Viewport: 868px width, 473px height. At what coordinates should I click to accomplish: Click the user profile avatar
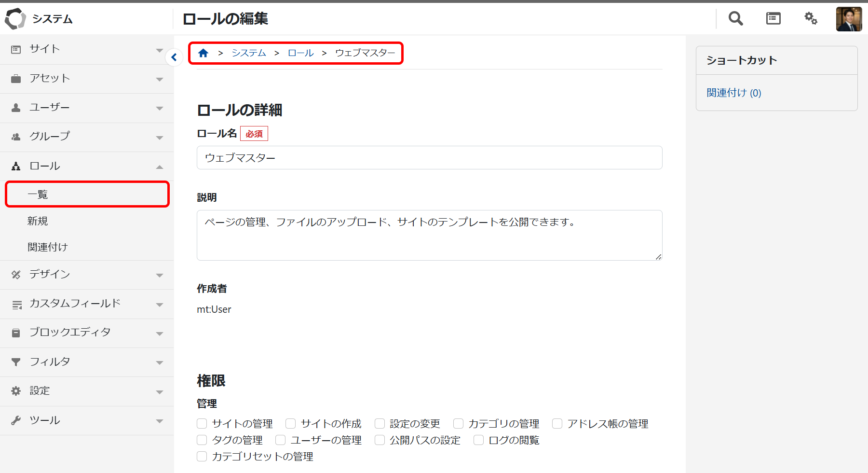pyautogui.click(x=849, y=19)
